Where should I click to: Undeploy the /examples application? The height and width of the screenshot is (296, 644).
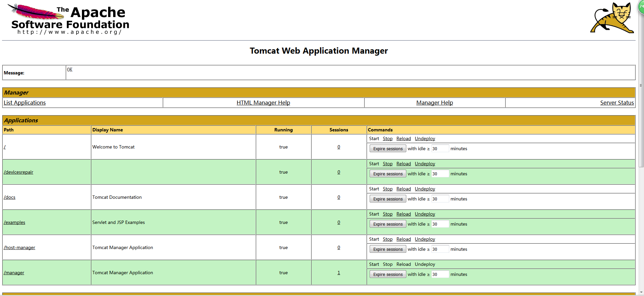pos(425,214)
